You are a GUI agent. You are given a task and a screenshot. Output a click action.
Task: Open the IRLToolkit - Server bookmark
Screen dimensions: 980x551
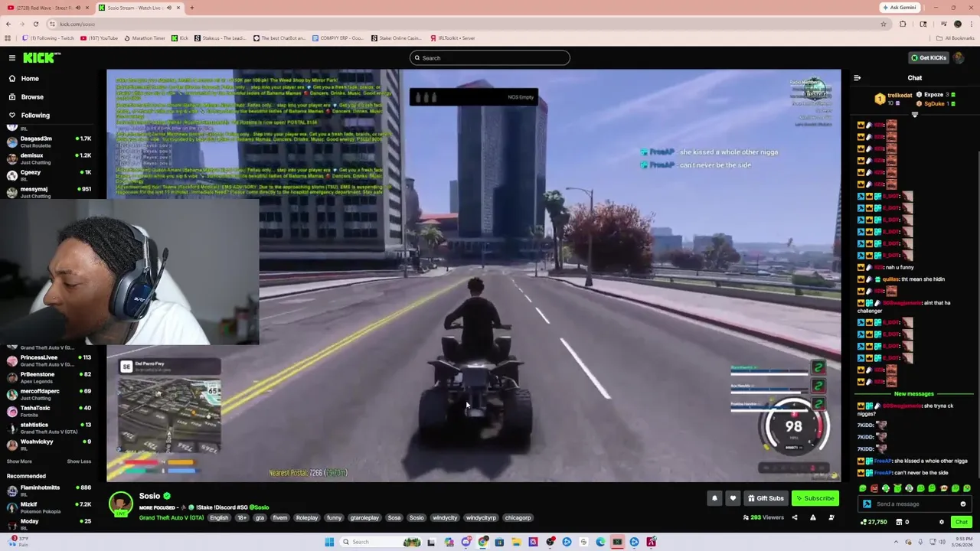(x=452, y=37)
